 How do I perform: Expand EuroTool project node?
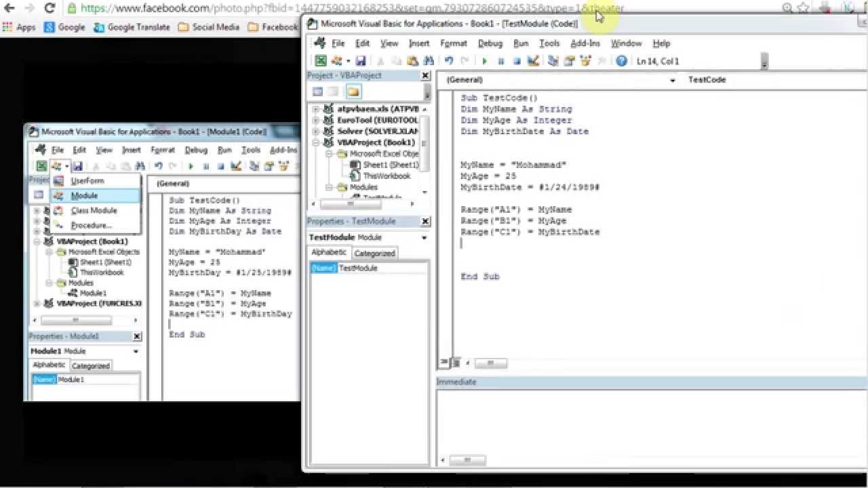pyautogui.click(x=316, y=120)
